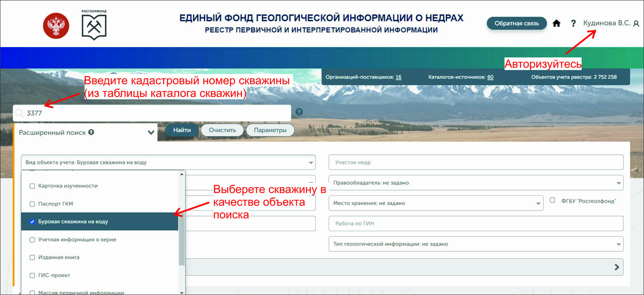Click the Расширенный поиск heading
644x295 pixels.
[x=53, y=133]
